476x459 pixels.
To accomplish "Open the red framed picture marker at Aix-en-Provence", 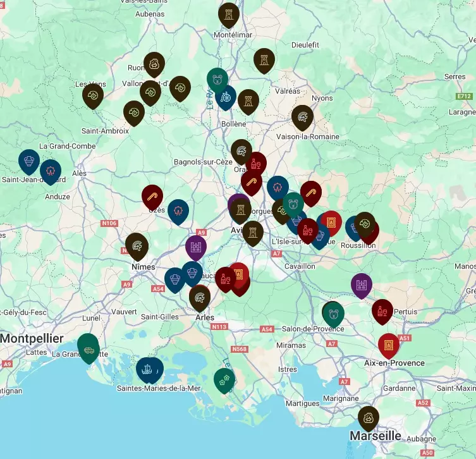I will 389,345.
